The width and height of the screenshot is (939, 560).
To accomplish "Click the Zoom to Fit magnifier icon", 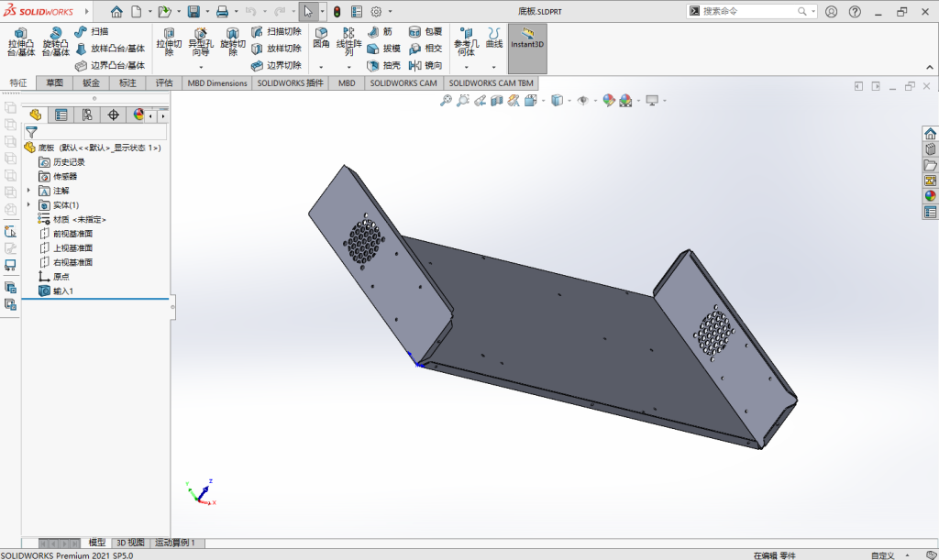I will click(x=446, y=100).
